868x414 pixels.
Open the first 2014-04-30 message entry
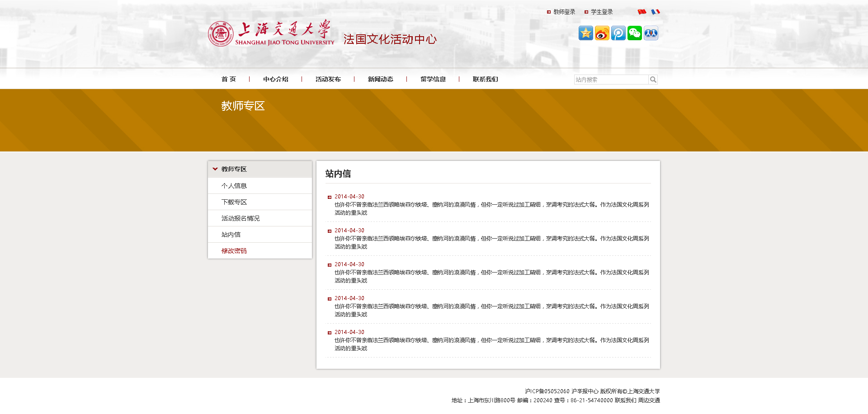[349, 197]
